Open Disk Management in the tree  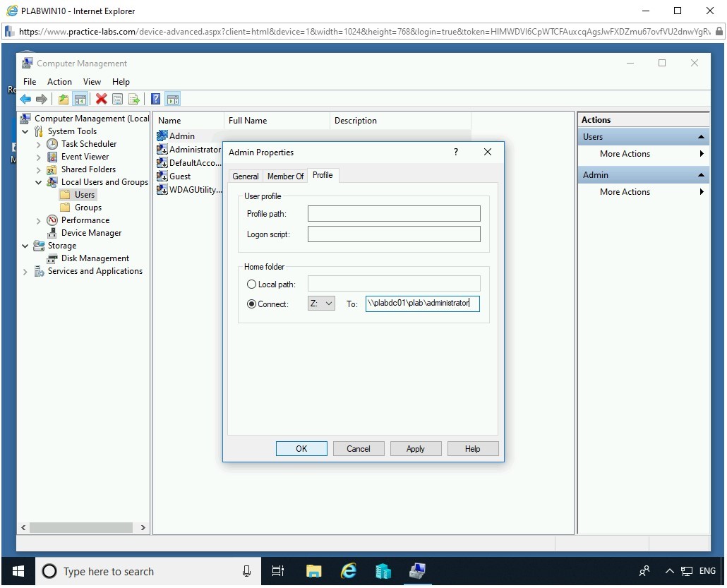tap(95, 258)
